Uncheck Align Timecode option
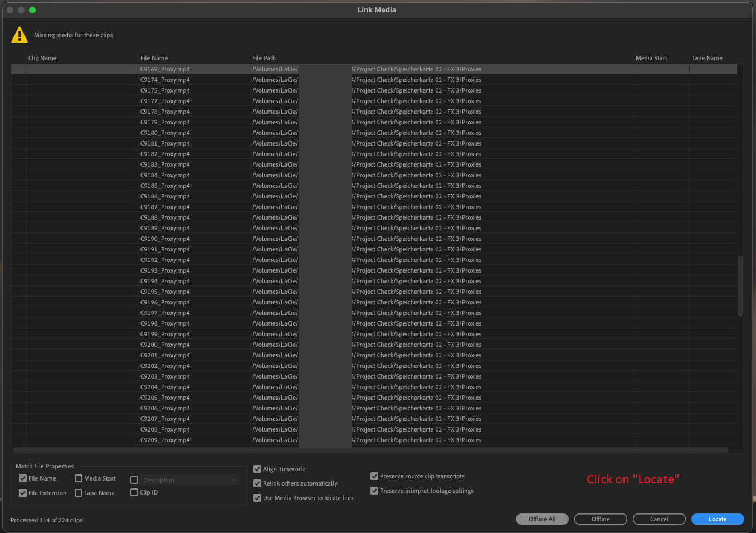The width and height of the screenshot is (756, 533). (257, 469)
